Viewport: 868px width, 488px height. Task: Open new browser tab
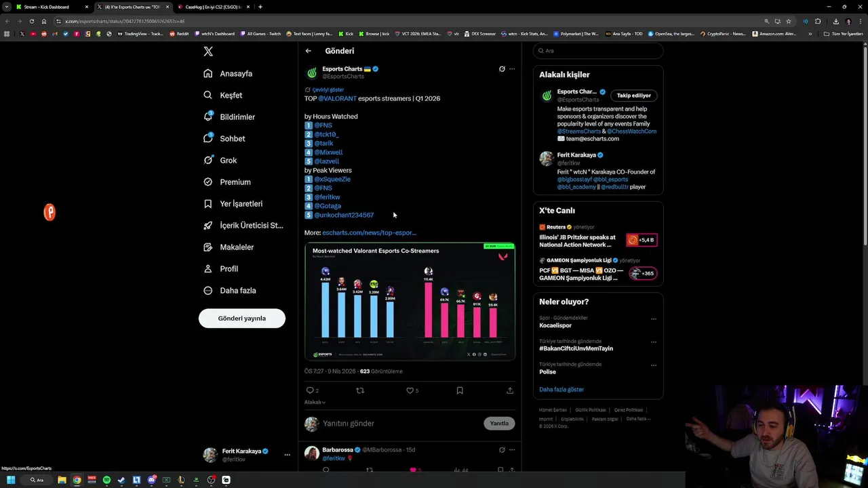(260, 7)
